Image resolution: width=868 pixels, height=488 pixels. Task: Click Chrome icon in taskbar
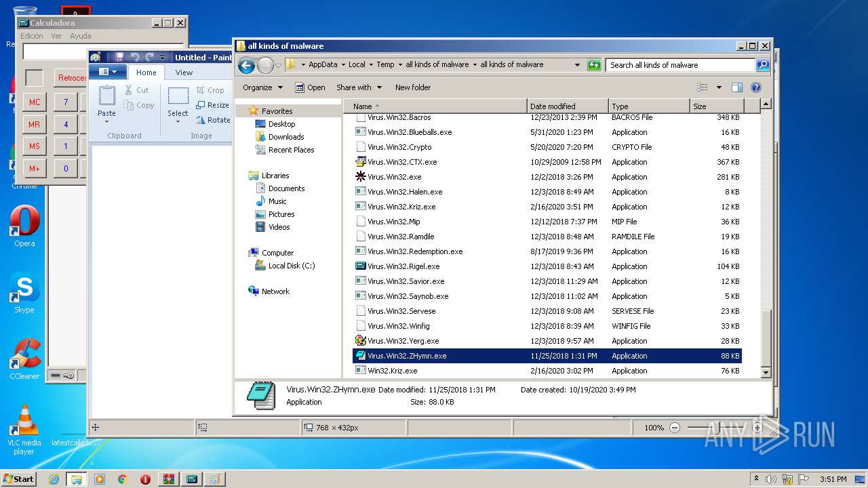click(x=123, y=479)
